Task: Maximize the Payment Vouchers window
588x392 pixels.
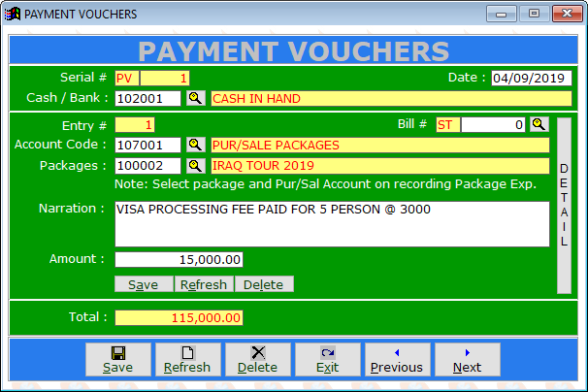Action: click(534, 14)
